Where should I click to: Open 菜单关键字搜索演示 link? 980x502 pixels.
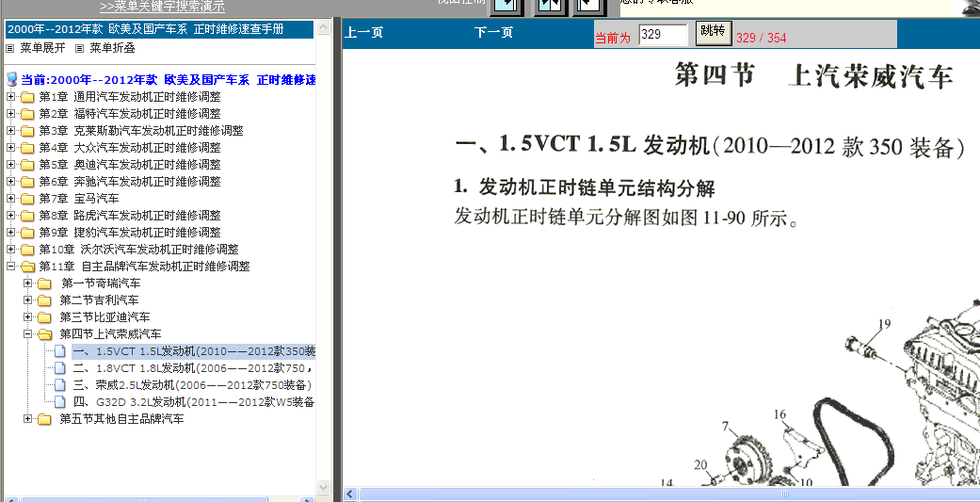pyautogui.click(x=163, y=7)
